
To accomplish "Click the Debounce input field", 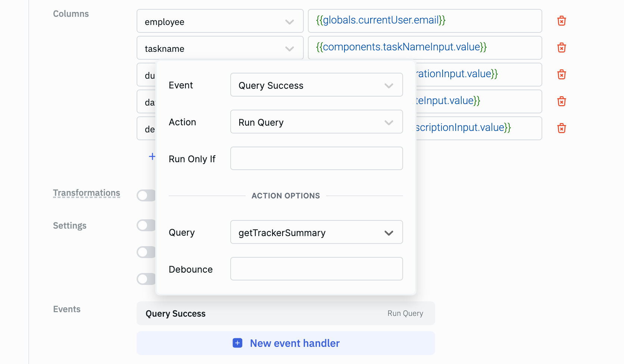I will (316, 269).
